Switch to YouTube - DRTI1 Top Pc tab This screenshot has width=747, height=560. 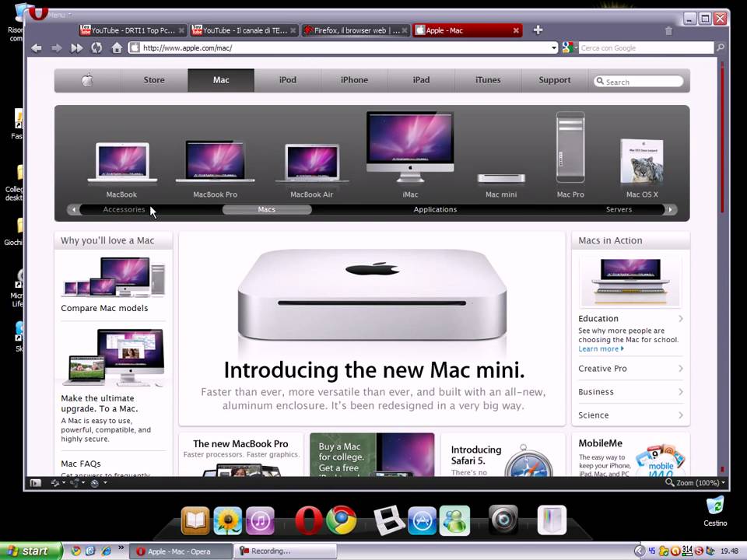[132, 30]
